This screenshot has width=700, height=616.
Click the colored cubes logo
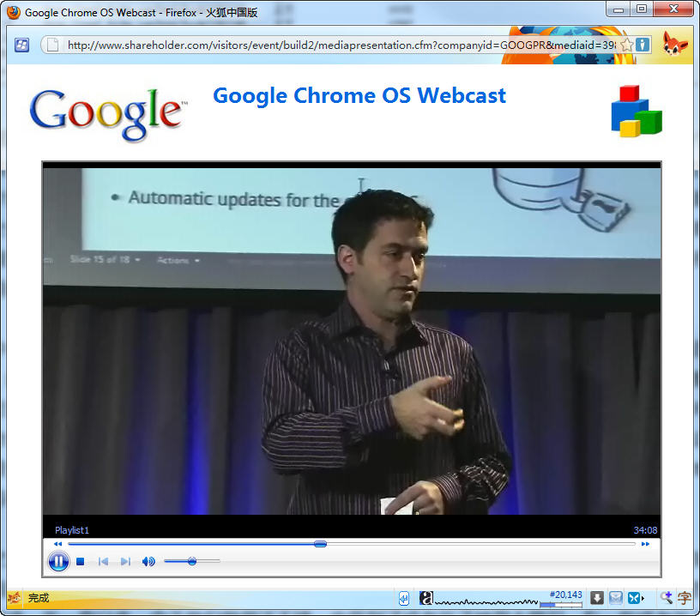pyautogui.click(x=637, y=112)
